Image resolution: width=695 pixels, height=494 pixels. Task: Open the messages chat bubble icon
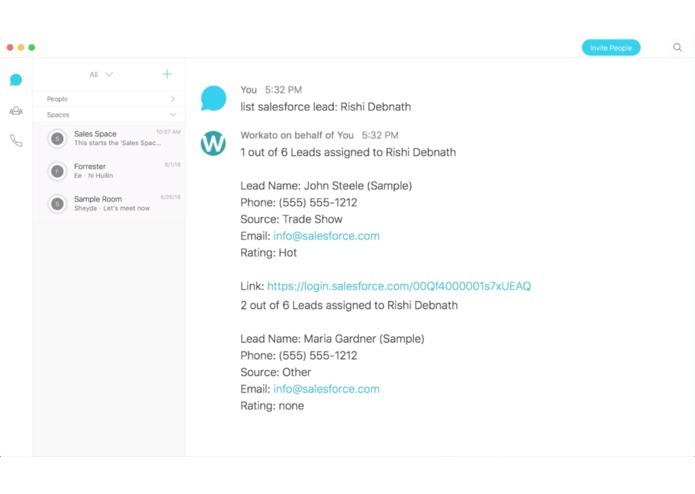(x=16, y=80)
